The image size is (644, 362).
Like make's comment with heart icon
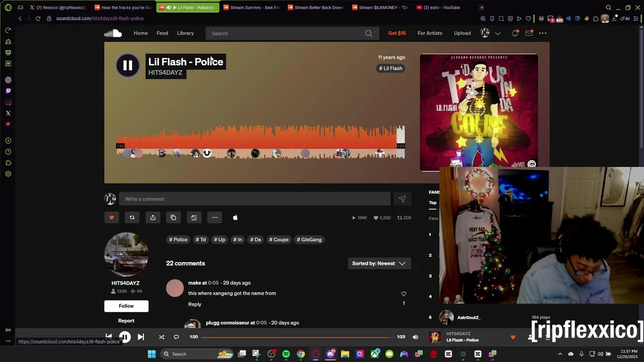404,294
